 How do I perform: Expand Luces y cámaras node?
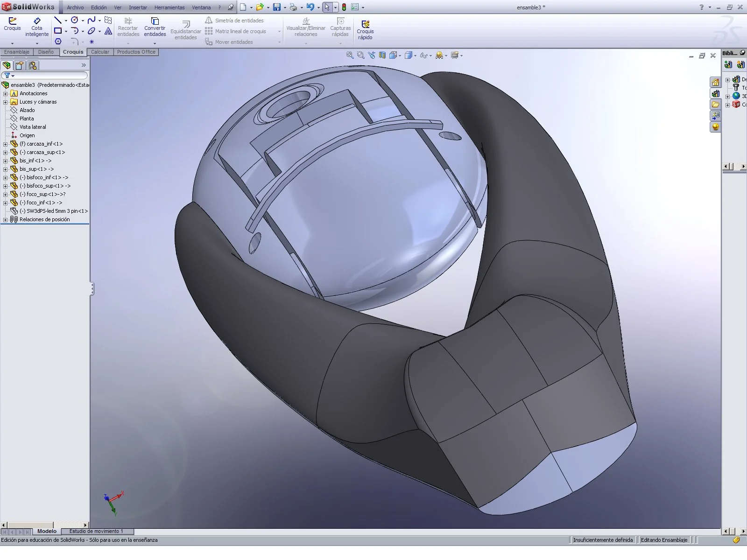[x=5, y=102]
